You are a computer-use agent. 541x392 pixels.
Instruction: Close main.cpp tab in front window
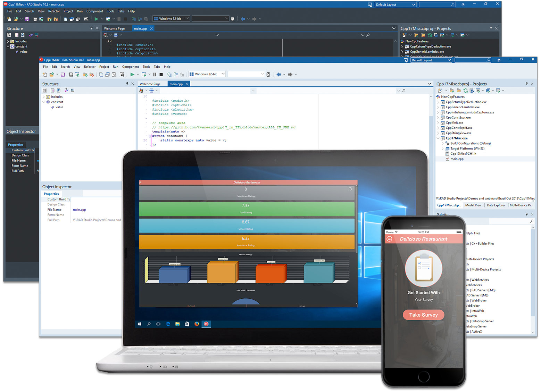[187, 84]
